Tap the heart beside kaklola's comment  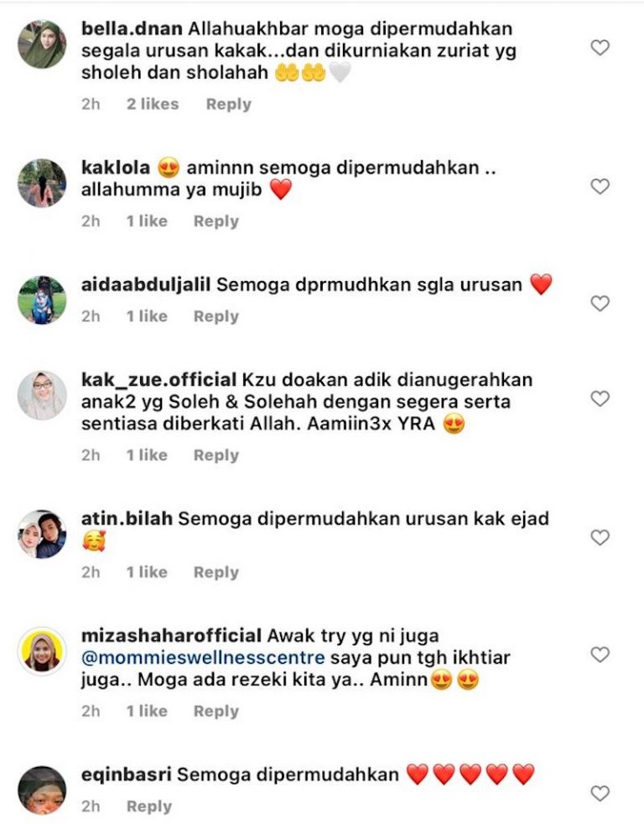600,186
